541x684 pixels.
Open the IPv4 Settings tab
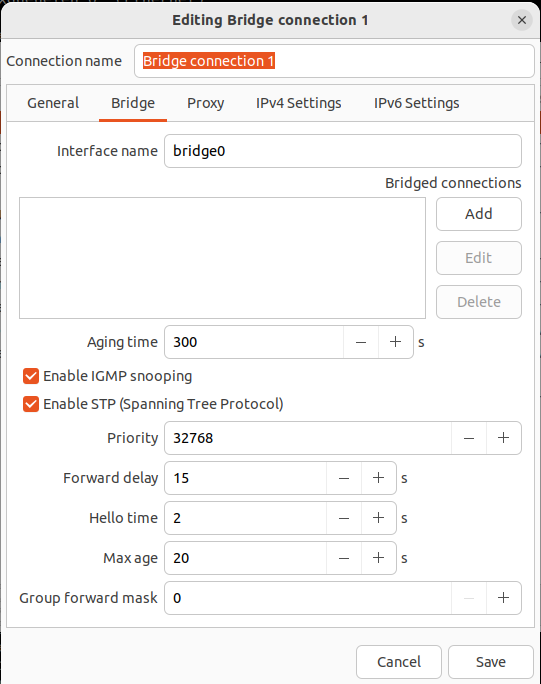pos(298,103)
